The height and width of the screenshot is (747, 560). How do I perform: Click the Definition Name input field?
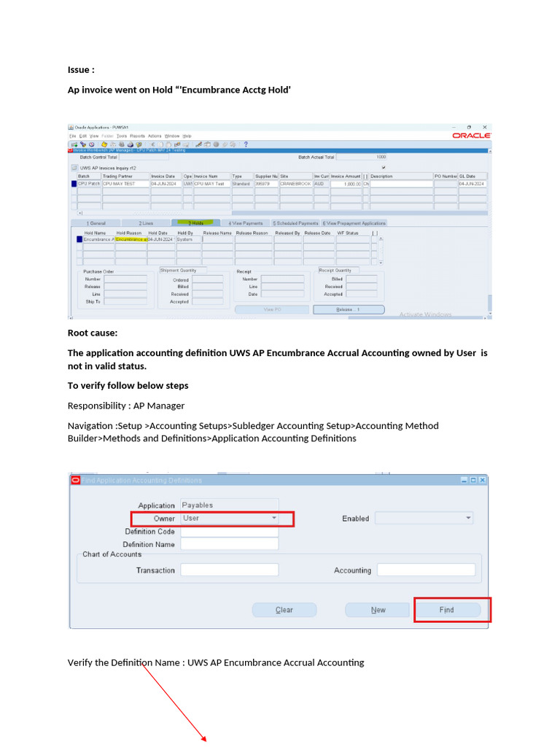click(x=230, y=544)
